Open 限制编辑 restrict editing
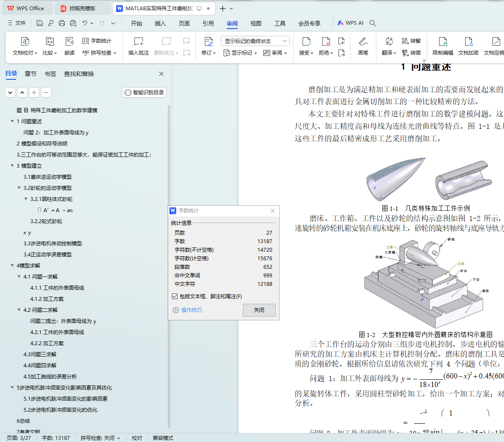504x442 pixels. pos(443,46)
